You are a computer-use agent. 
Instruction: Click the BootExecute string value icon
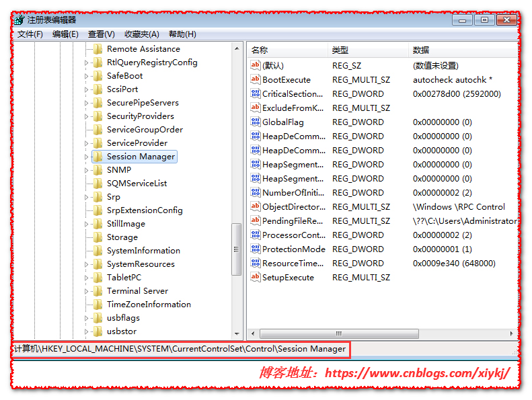click(255, 79)
